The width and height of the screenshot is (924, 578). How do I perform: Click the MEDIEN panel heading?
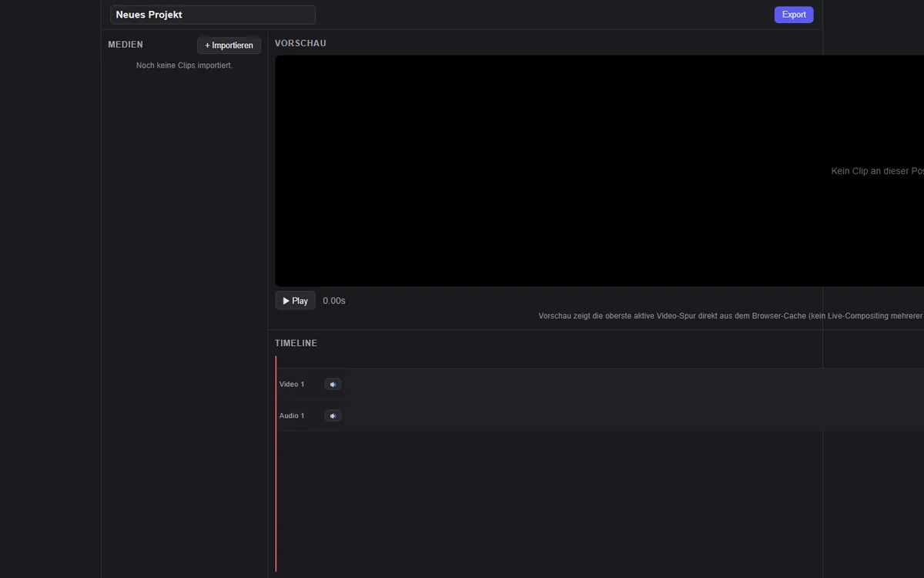tap(126, 45)
